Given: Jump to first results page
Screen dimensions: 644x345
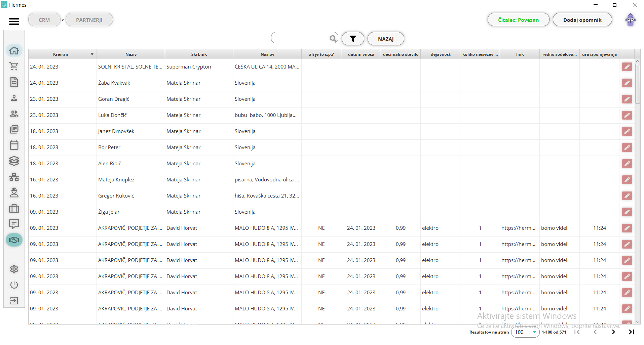Looking at the screenshot, I should [x=577, y=332].
